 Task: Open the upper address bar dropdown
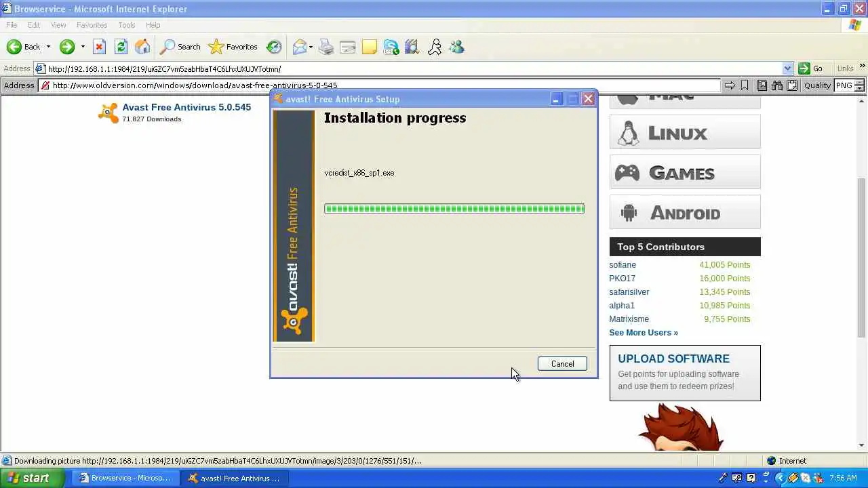(x=787, y=68)
